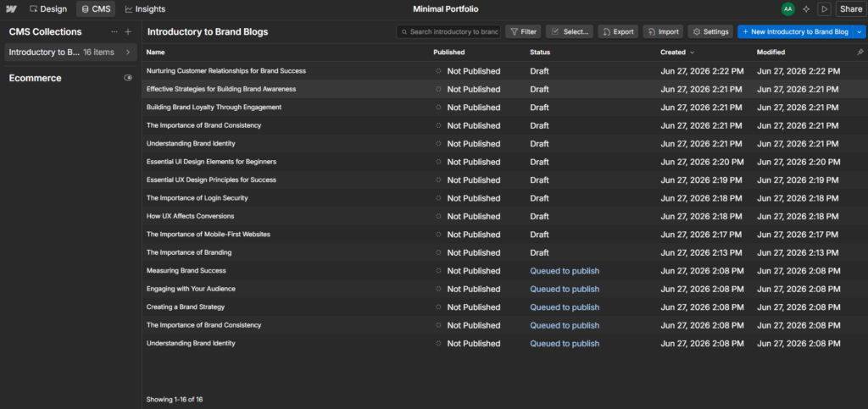
Task: Open collection Settings gear button
Action: (x=711, y=31)
